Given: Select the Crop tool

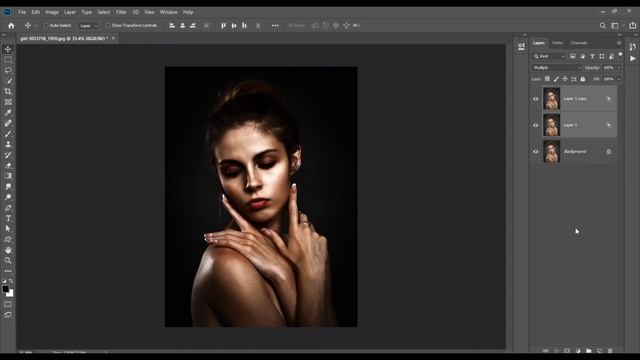Looking at the screenshot, I should [x=8, y=91].
